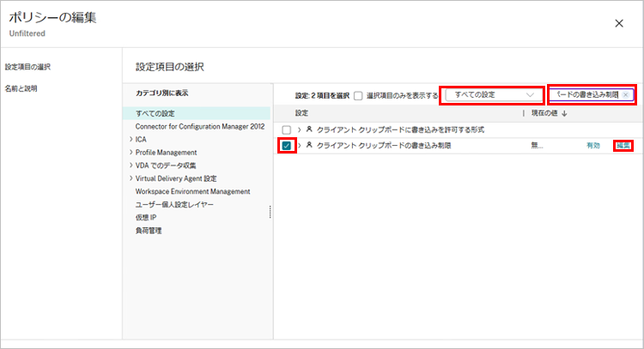The width and height of the screenshot is (644, 349).
Task: Click the 編集 link for clipboard restriction
Action: coord(623,146)
